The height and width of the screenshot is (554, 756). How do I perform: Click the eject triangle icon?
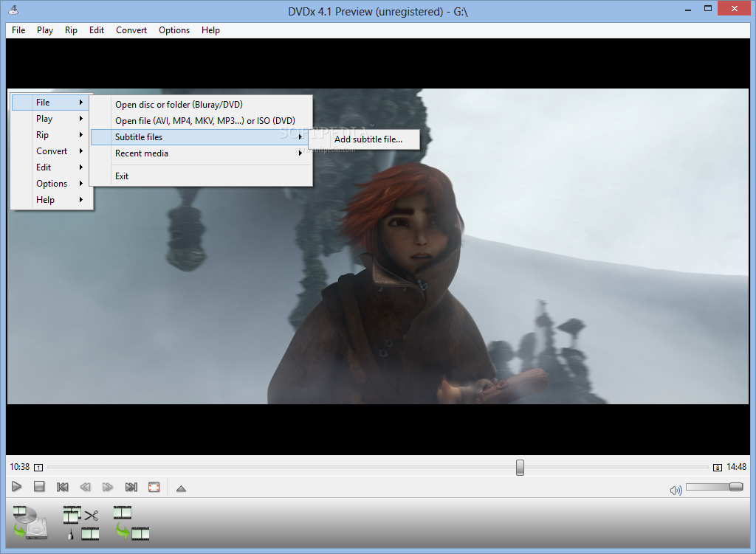tap(181, 488)
